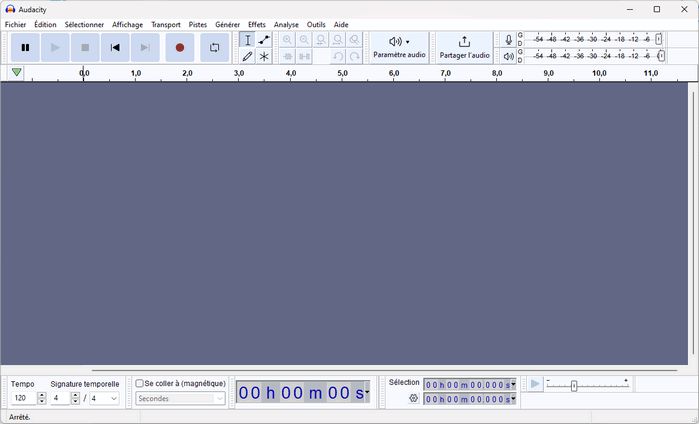Open the Transport menu
The height and width of the screenshot is (424, 699).
[x=165, y=25]
